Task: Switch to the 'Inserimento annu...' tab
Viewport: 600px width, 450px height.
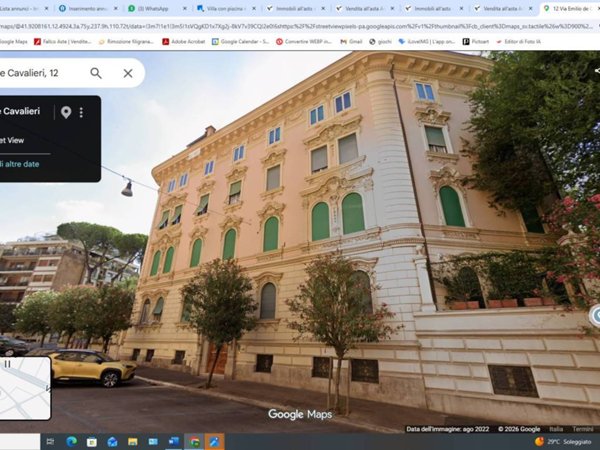Action: click(88, 8)
